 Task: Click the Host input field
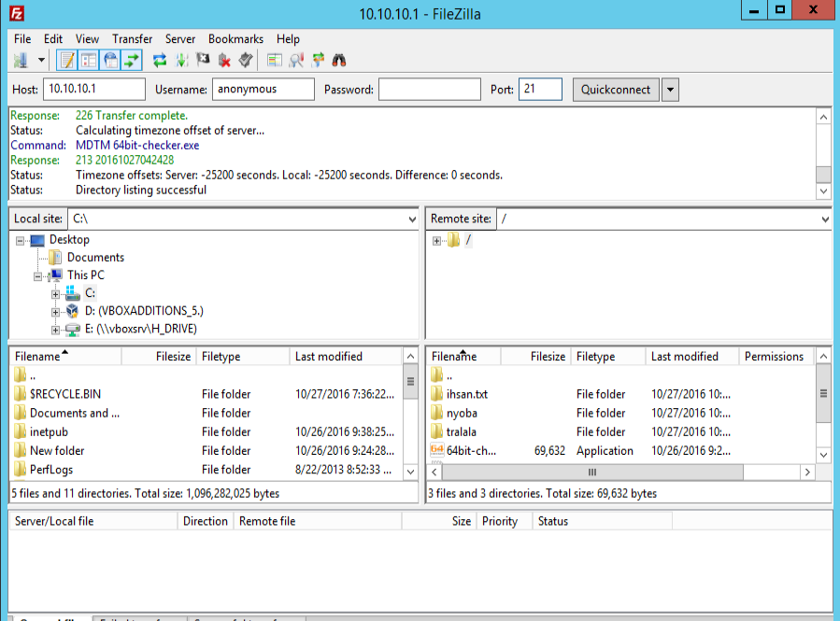click(94, 89)
